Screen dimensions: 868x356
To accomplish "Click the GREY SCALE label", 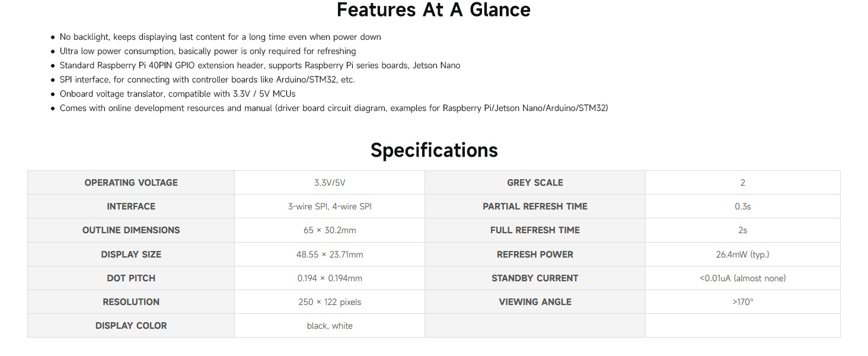I will click(x=535, y=183).
